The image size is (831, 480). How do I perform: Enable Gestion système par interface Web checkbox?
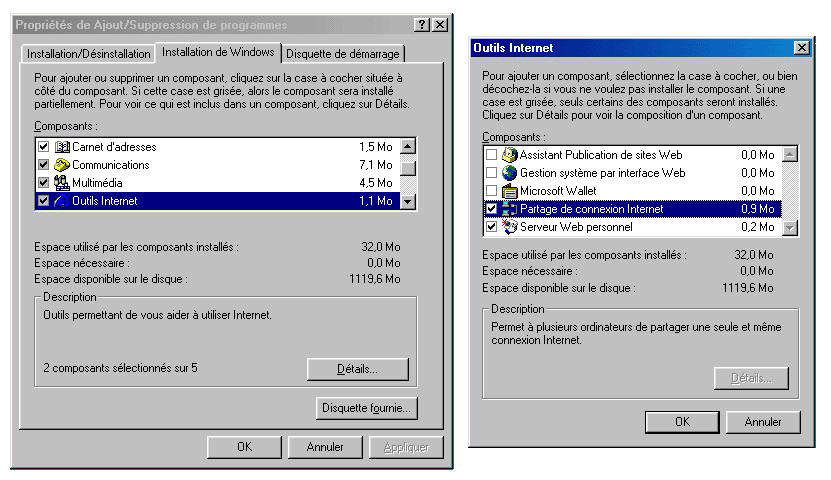tap(491, 173)
